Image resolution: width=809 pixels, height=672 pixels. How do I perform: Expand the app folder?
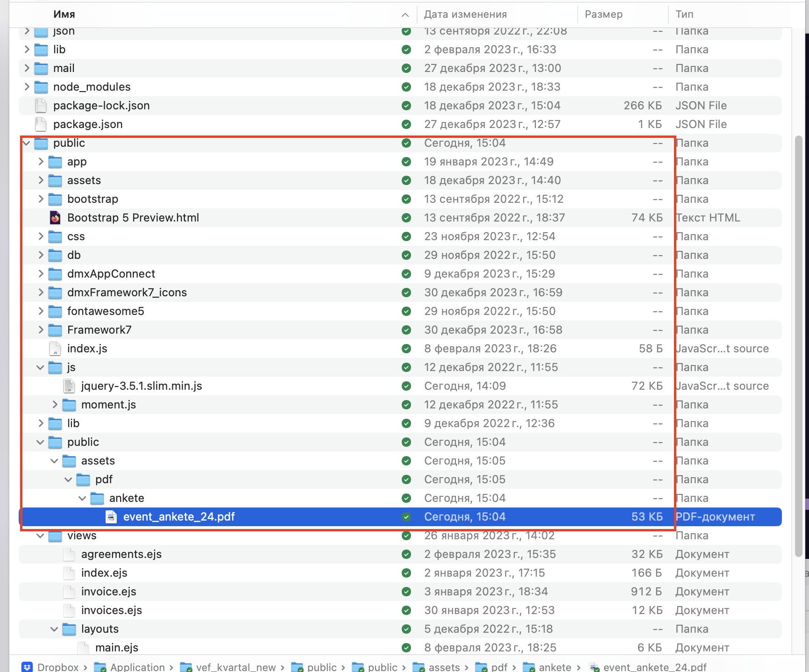41,162
